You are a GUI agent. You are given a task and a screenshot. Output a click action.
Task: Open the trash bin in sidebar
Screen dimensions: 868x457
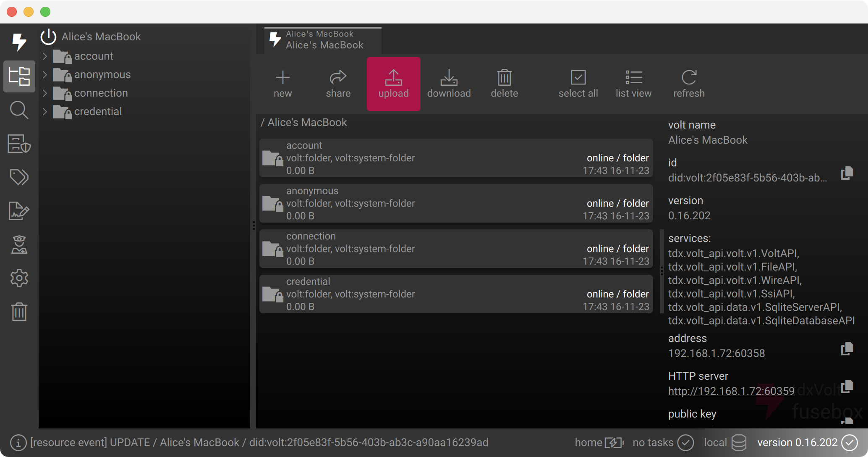point(19,312)
